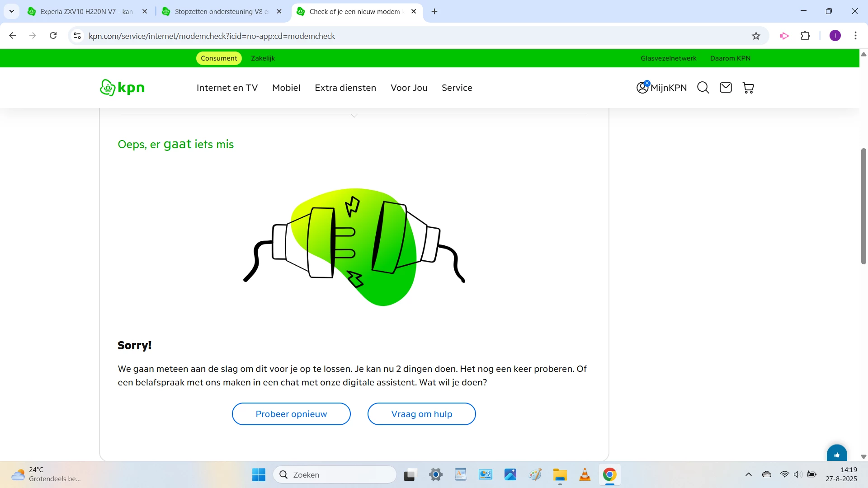Select the Consument toggle pill

click(x=219, y=58)
